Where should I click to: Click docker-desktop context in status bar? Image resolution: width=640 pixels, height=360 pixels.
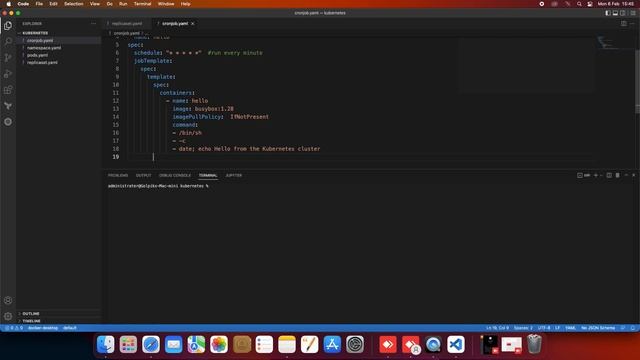coord(43,328)
